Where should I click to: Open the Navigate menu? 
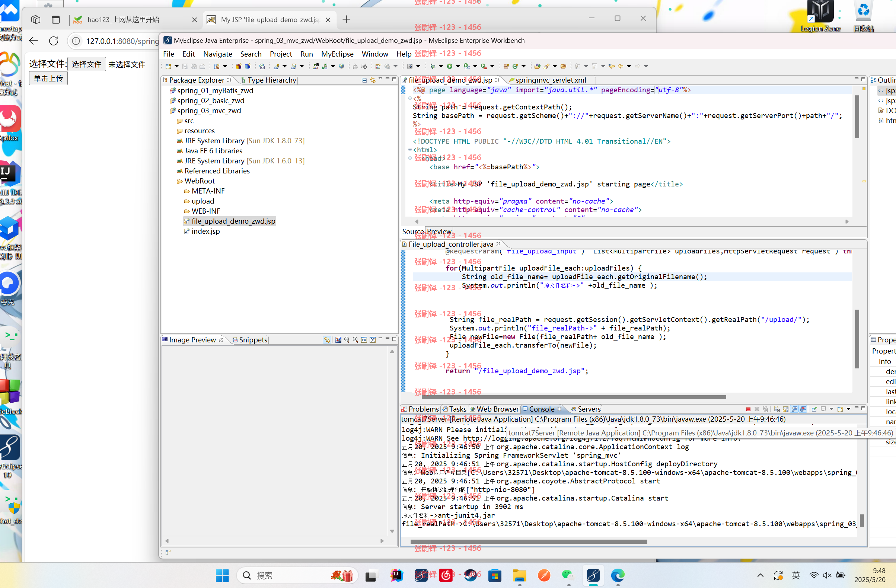click(218, 54)
